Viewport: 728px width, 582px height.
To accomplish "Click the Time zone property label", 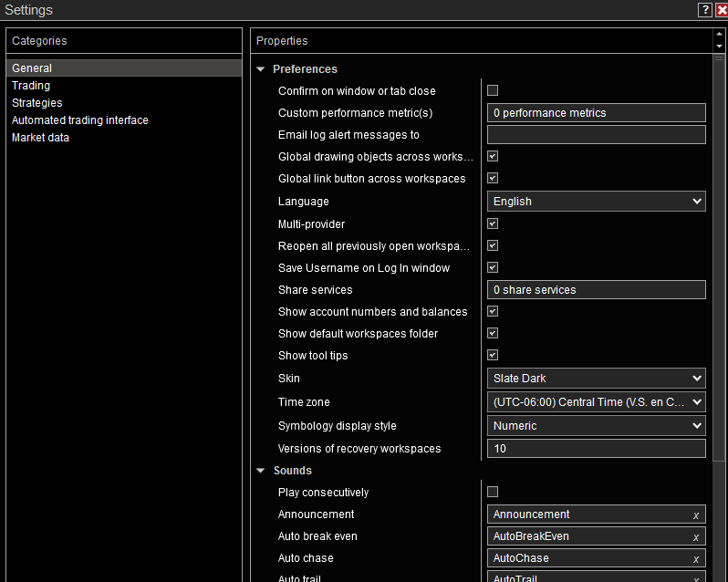I will [x=304, y=402].
